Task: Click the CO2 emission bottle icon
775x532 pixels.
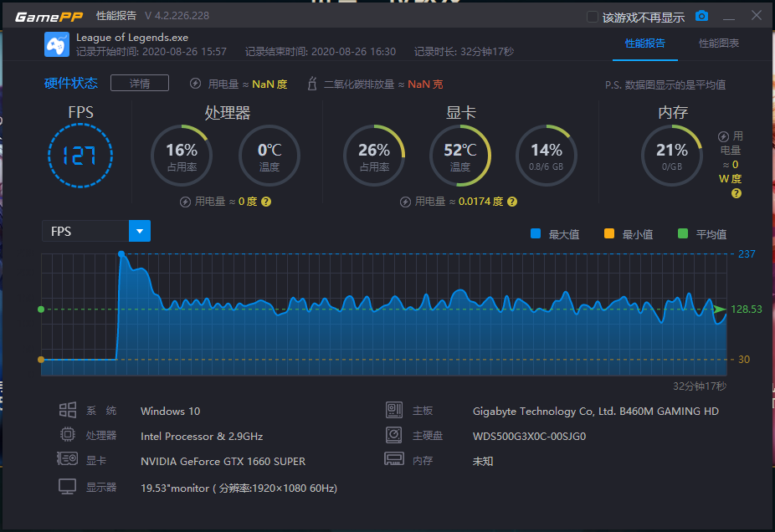Action: click(x=312, y=84)
